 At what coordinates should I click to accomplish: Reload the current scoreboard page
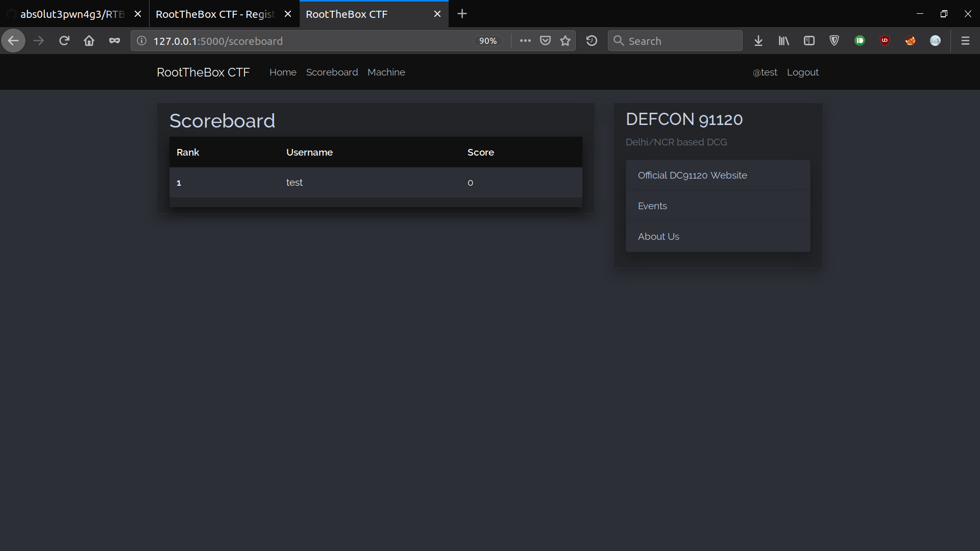click(64, 41)
